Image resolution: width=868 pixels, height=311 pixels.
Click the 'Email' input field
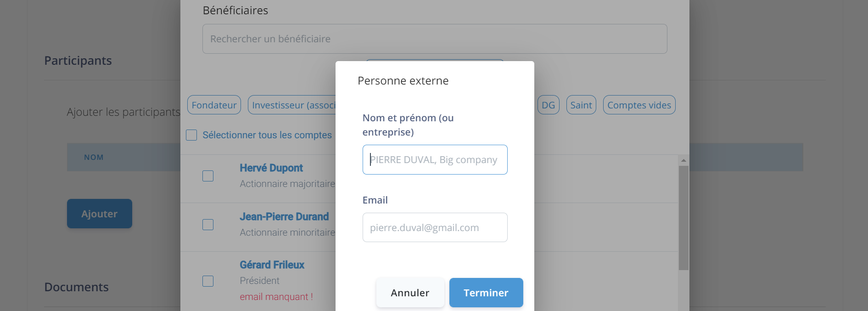(434, 227)
